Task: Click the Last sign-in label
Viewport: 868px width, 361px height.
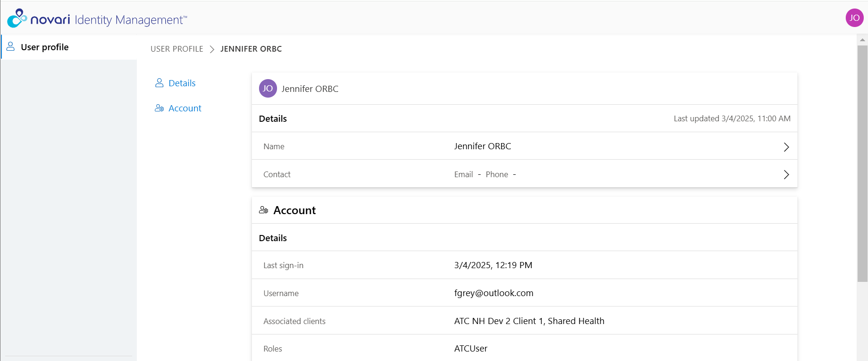Action: [x=283, y=265]
